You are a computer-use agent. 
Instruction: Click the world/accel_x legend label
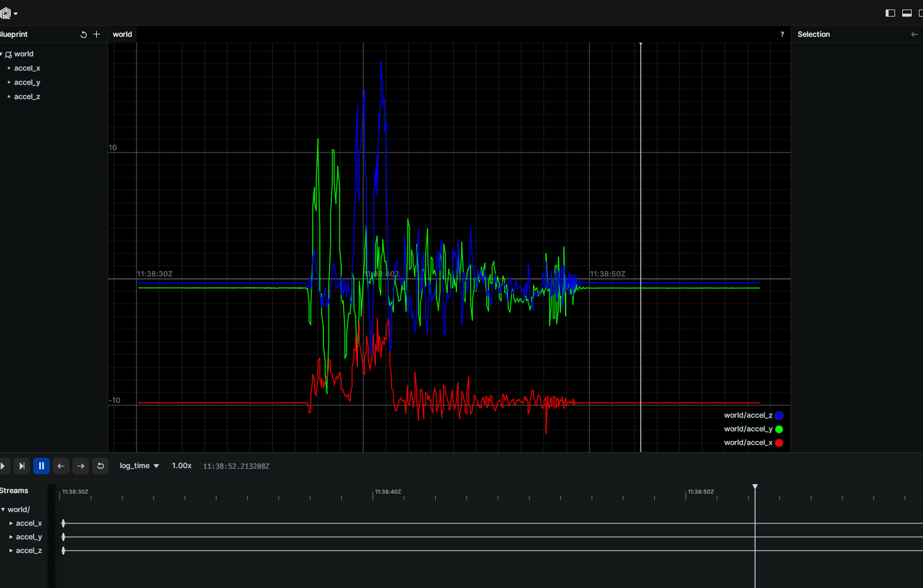[748, 443]
